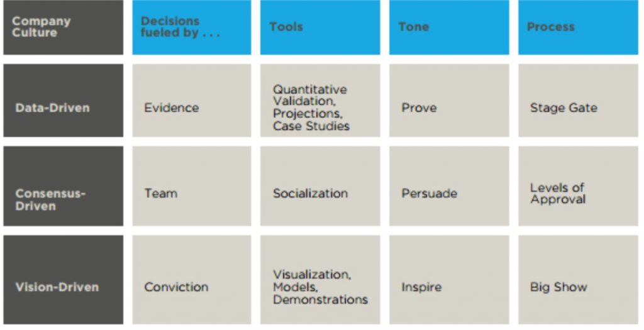
Task: Click the Company Culture header cell
Action: click(x=64, y=27)
